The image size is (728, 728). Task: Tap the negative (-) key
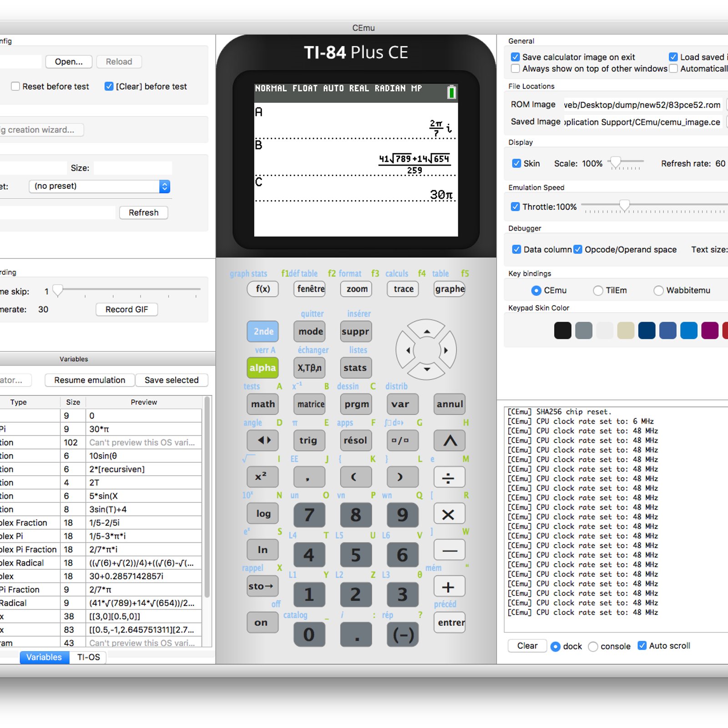point(403,635)
